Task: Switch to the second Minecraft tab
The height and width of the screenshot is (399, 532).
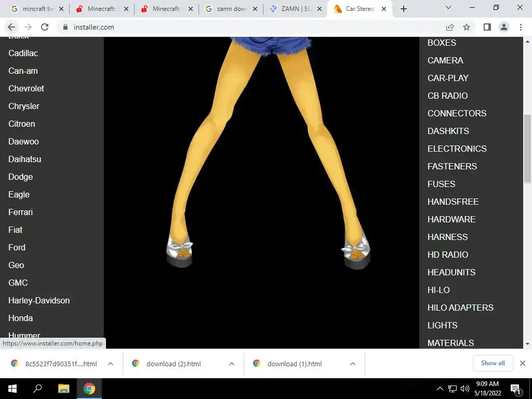Action: click(166, 9)
